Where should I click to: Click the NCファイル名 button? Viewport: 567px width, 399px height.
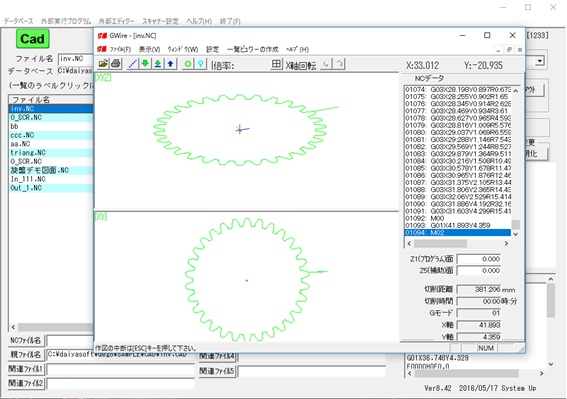(25, 340)
